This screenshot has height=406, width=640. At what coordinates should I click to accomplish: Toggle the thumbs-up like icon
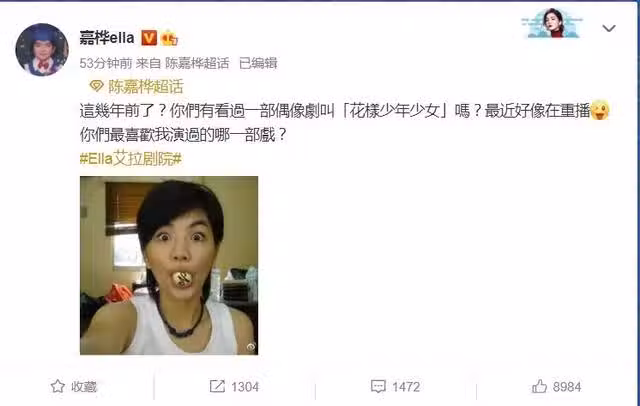click(539, 386)
